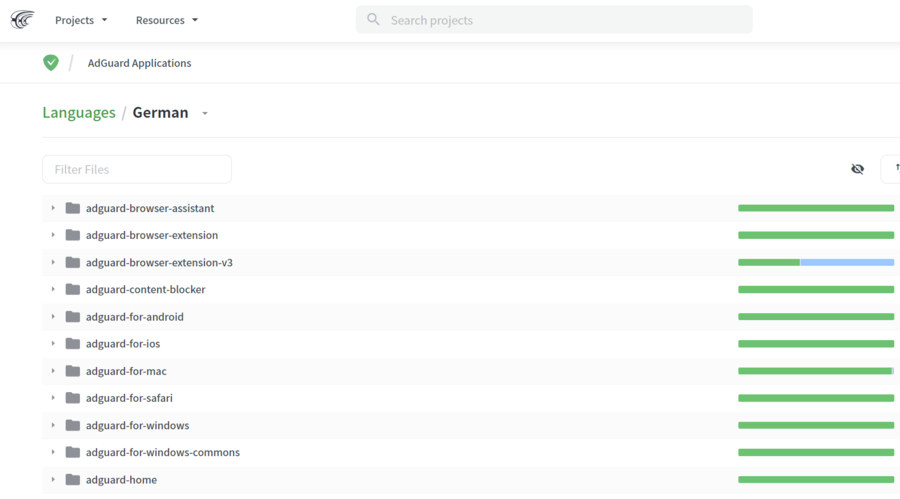Click the adguard-browser-extension-v3 progress bar

(816, 262)
